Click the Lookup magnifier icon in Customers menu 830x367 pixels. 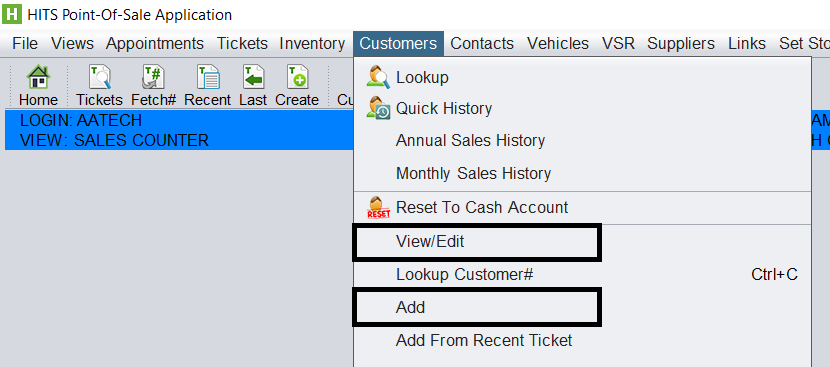(378, 77)
